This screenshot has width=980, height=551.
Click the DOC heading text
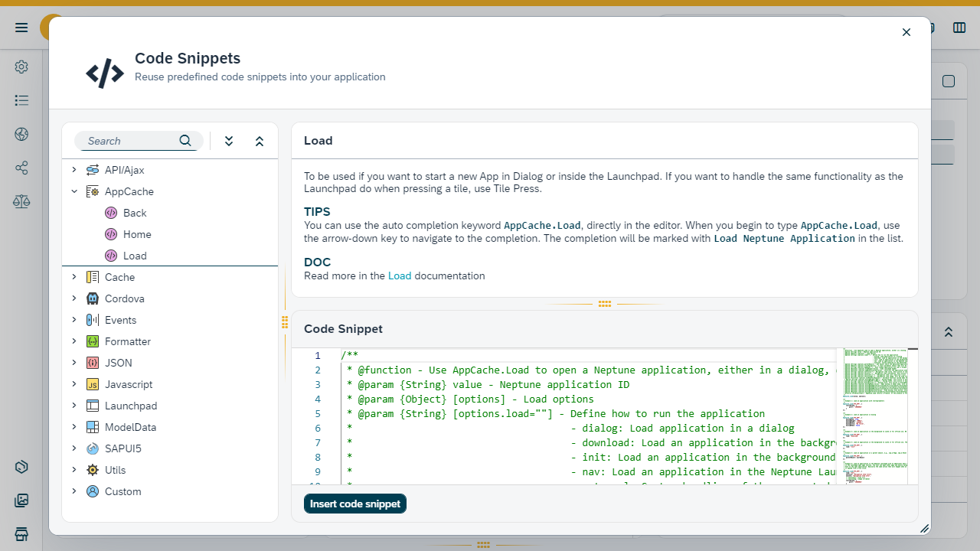point(317,262)
